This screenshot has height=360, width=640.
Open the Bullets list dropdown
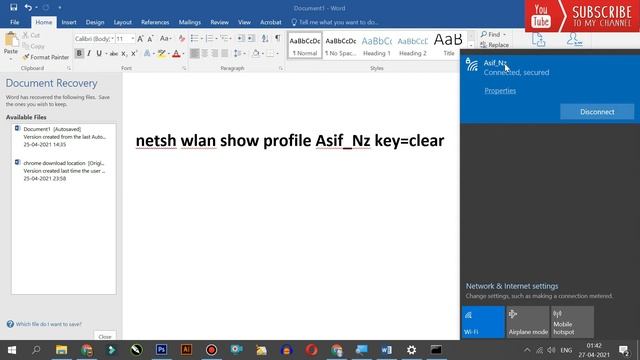202,38
